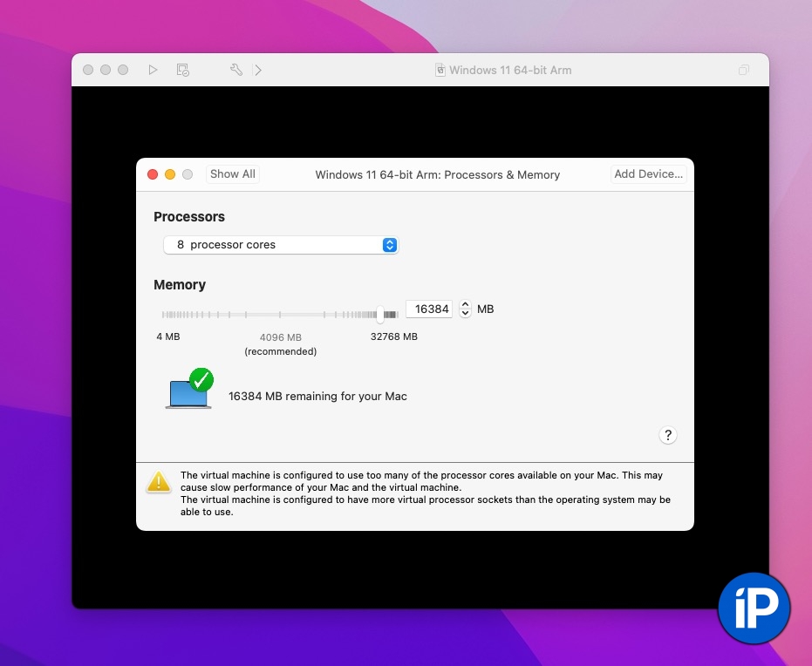Image resolution: width=812 pixels, height=666 pixels.
Task: Open VM settings wrench icon
Action: click(x=236, y=70)
